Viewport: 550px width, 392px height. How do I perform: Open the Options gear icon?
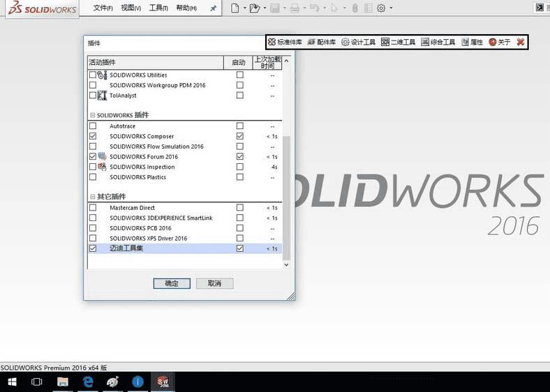coord(381,8)
